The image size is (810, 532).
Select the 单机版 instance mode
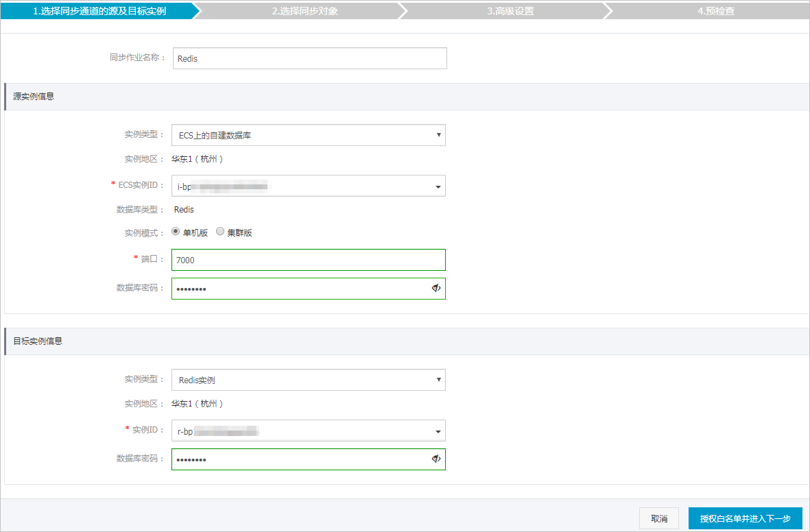click(176, 232)
